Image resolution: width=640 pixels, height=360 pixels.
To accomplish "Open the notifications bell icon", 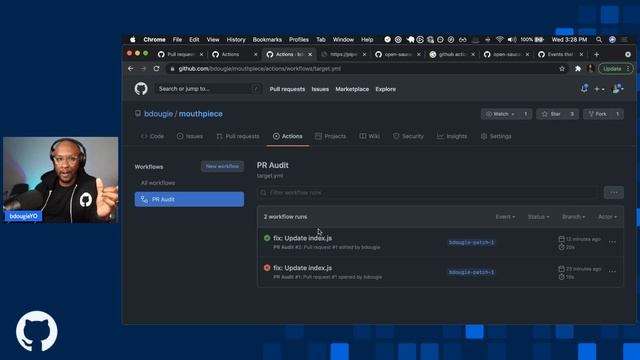I will (x=584, y=88).
